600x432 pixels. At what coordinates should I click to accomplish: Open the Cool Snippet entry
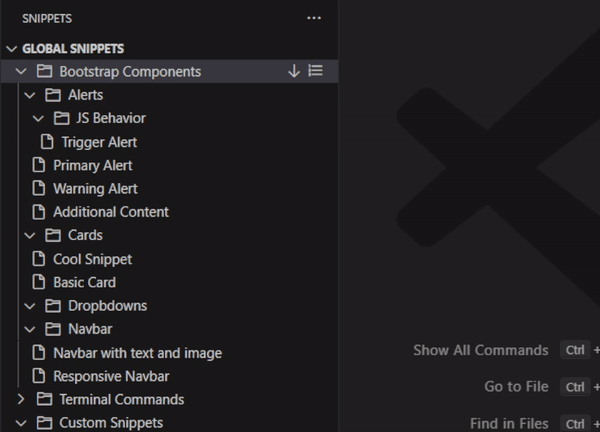click(x=93, y=259)
